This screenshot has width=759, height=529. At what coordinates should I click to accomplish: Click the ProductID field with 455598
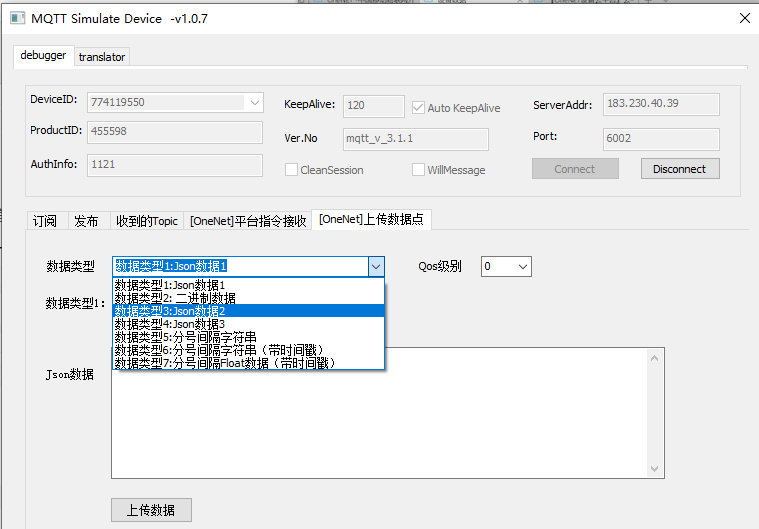(x=175, y=132)
